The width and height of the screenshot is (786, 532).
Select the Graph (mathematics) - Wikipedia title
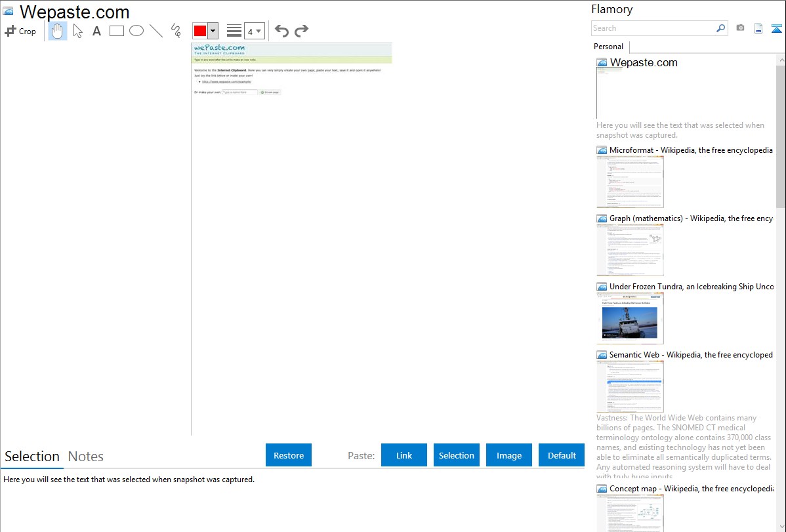[x=692, y=218]
